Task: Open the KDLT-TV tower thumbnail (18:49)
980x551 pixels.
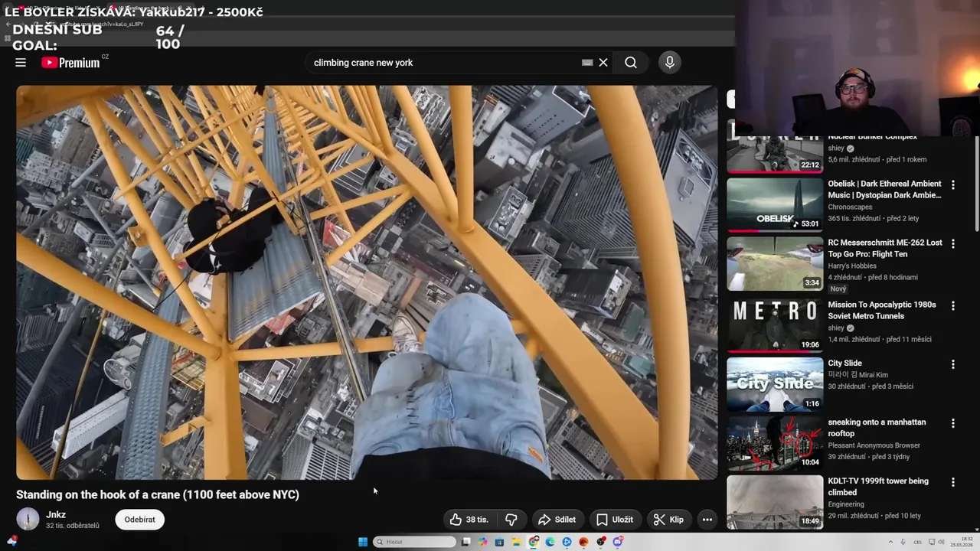Action: [x=775, y=502]
